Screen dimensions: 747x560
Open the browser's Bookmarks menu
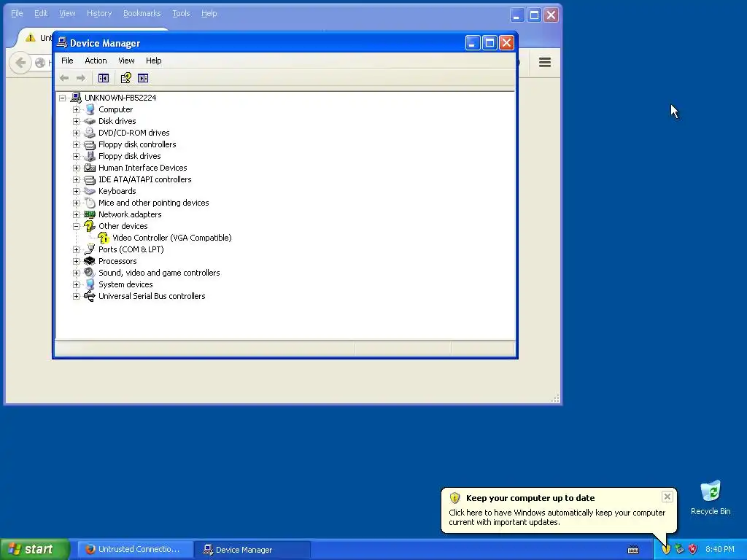(142, 13)
